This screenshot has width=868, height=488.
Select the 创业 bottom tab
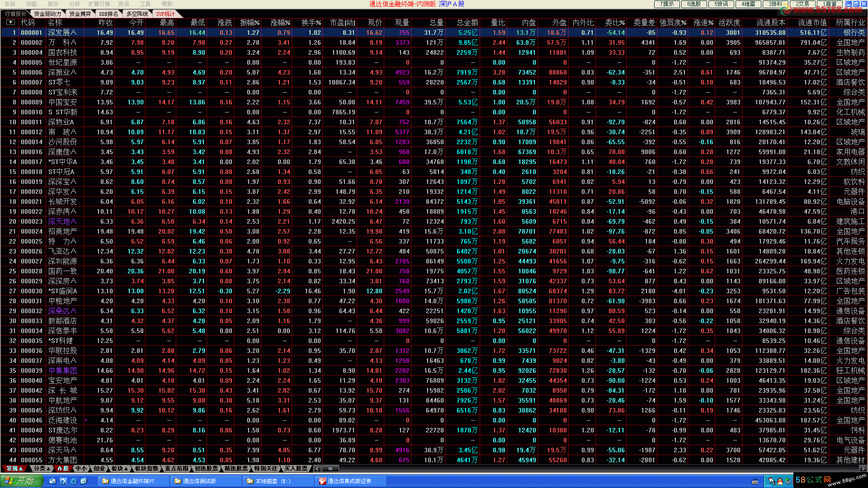(x=99, y=469)
